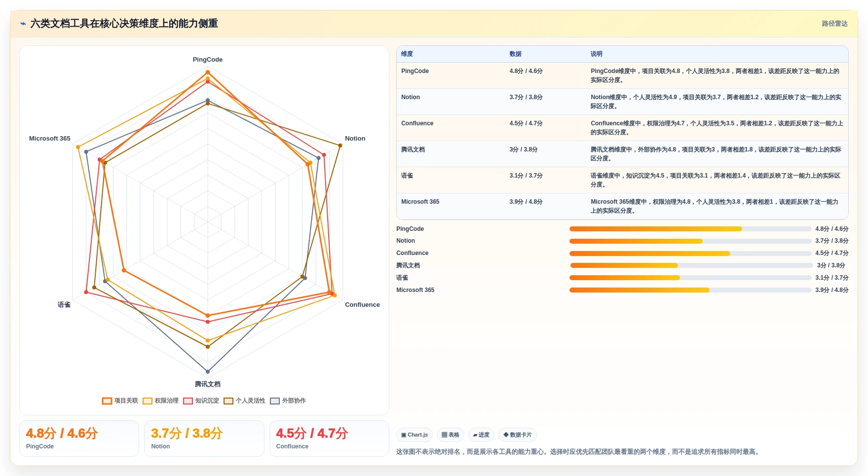Click the 说明 table column header

(597, 54)
